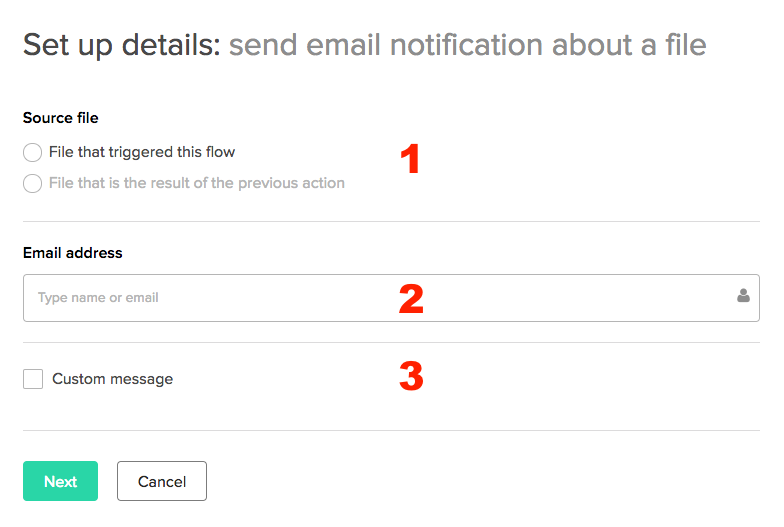The image size is (784, 527).
Task: Enable the Custom message checkbox
Action: (x=33, y=379)
